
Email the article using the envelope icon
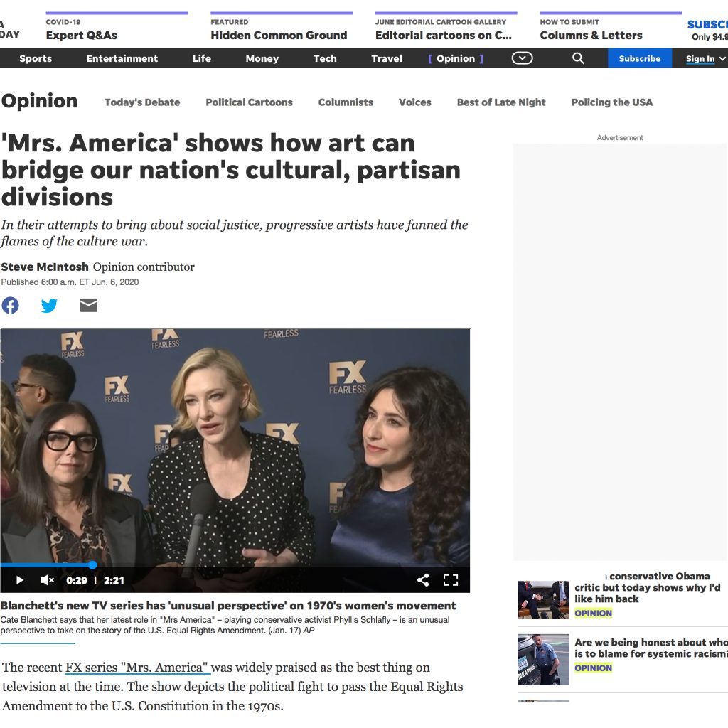88,305
